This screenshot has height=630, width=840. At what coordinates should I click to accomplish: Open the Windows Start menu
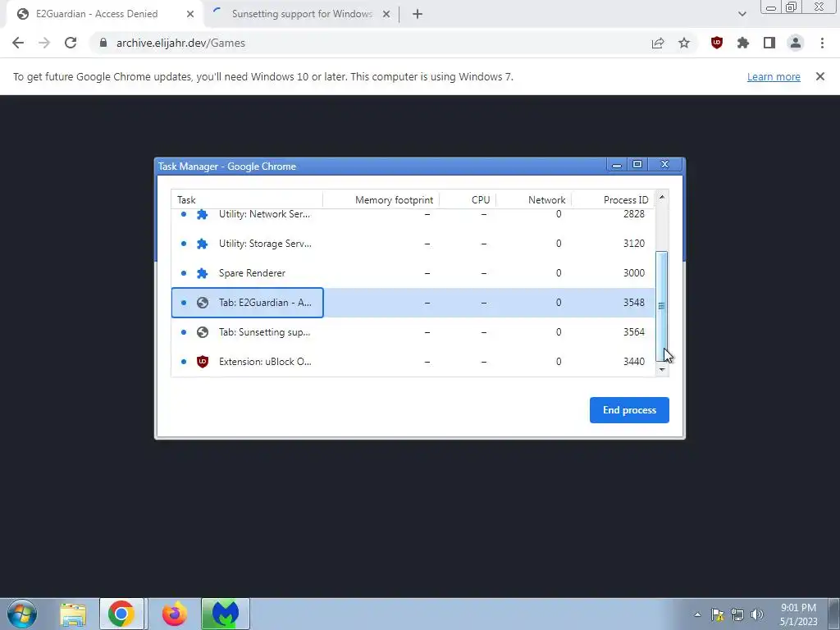tap(21, 614)
